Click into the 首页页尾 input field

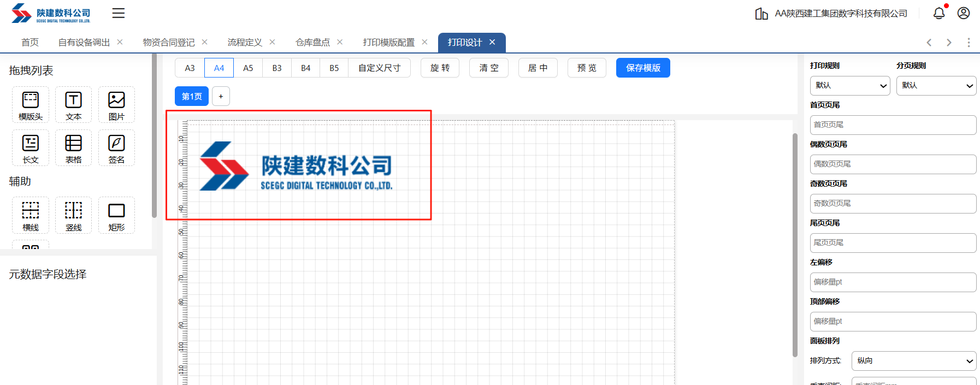point(893,125)
